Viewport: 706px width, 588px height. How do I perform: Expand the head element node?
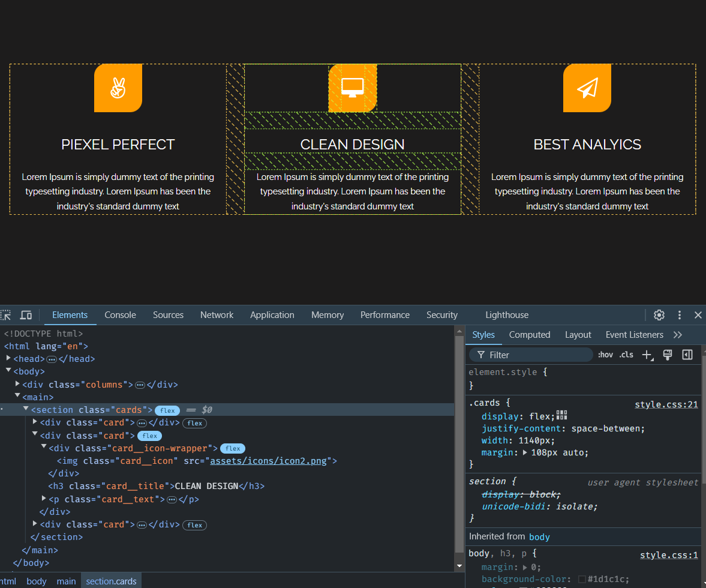[x=8, y=358]
